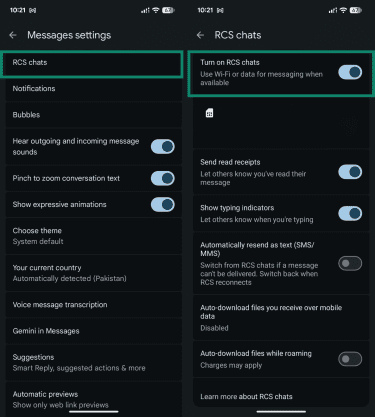This screenshot has width=375, height=417.
Task: Go back from RCS chats screen
Action: pos(200,35)
